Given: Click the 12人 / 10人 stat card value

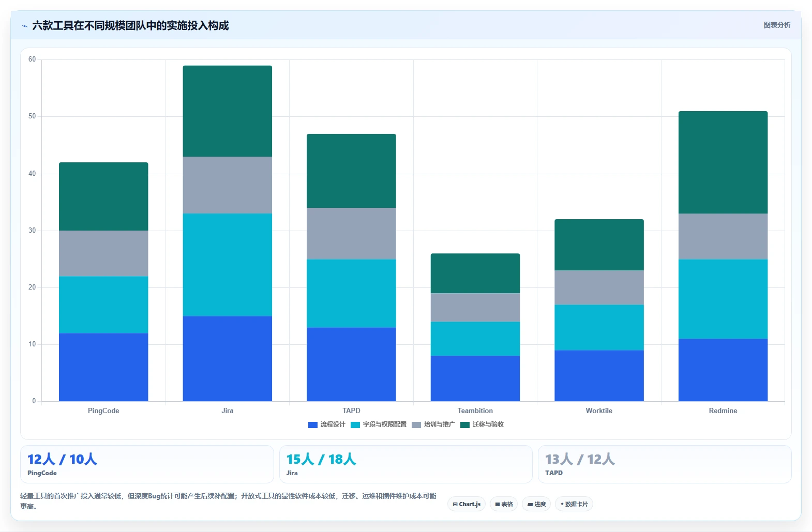Looking at the screenshot, I should pyautogui.click(x=62, y=459).
